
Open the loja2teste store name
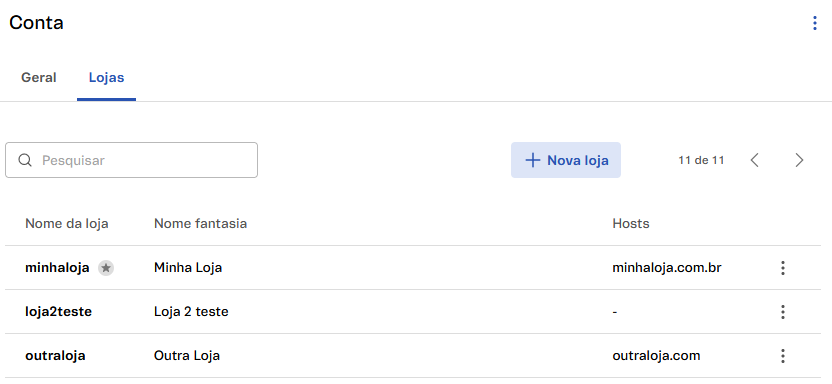[x=58, y=312]
